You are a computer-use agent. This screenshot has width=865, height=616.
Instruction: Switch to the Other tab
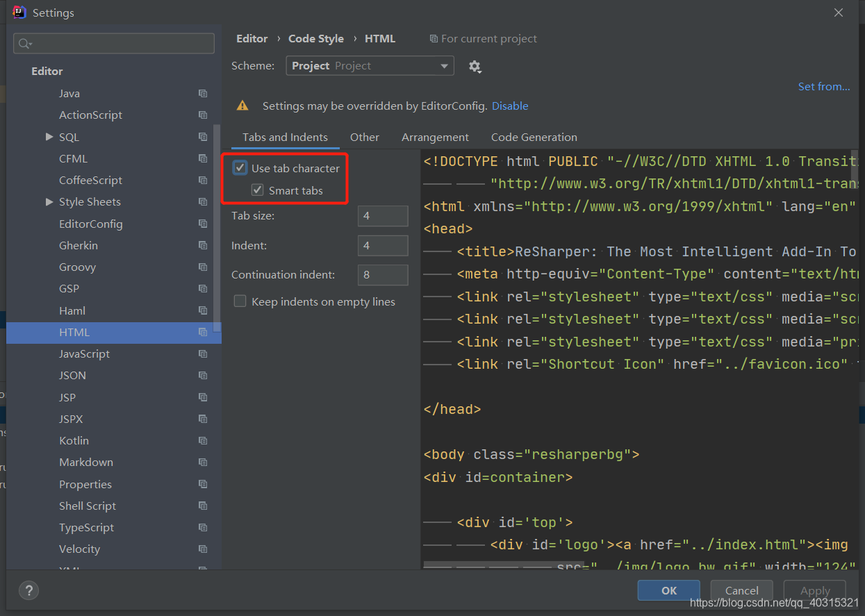365,138
